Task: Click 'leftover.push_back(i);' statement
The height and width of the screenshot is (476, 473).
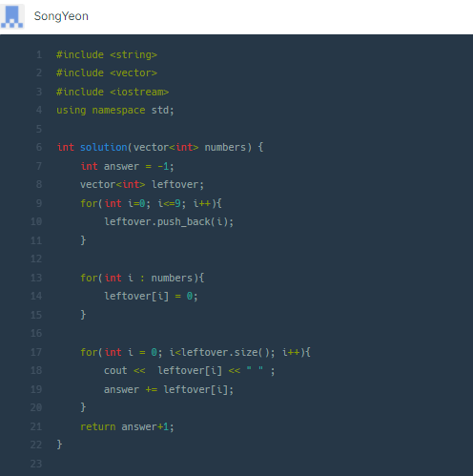Action: click(x=169, y=221)
